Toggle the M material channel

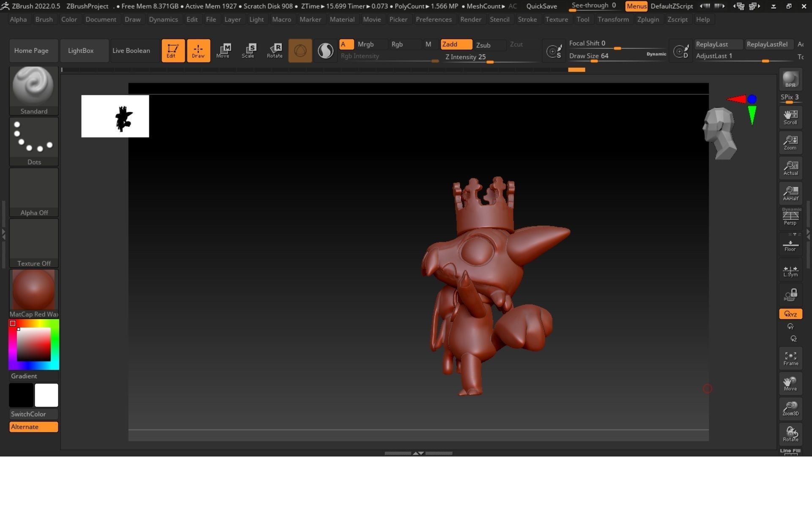point(428,44)
